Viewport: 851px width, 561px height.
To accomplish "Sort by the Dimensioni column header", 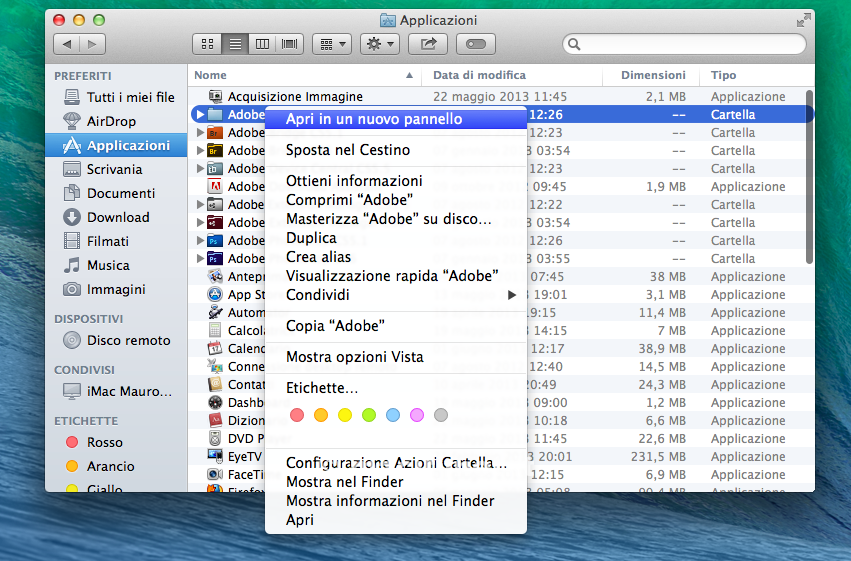I will click(x=652, y=75).
